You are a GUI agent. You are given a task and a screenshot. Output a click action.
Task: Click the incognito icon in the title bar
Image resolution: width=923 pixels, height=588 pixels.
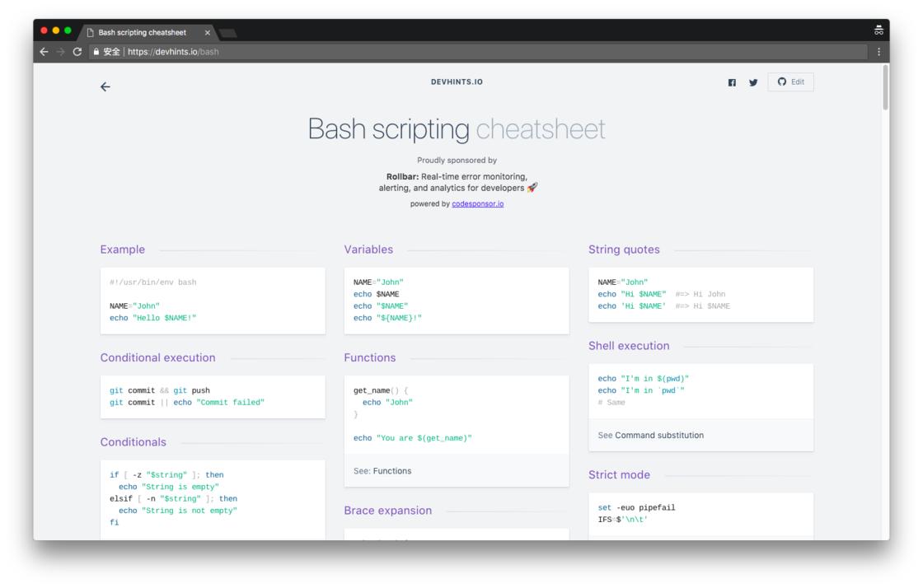coord(878,30)
